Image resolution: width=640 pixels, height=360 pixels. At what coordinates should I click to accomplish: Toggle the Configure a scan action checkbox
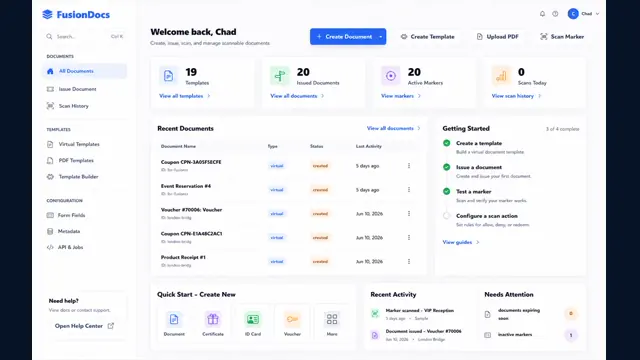click(447, 216)
